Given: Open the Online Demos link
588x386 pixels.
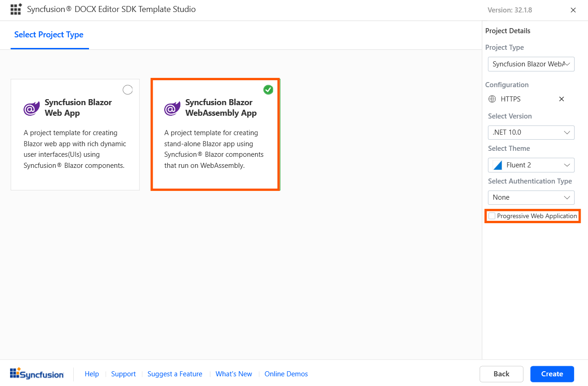Looking at the screenshot, I should coord(286,374).
